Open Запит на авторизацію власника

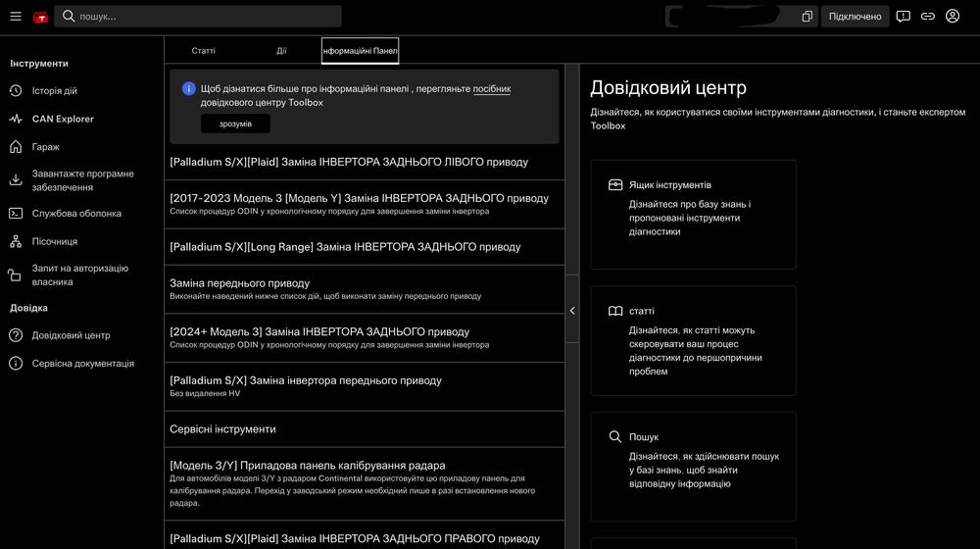pos(82,274)
